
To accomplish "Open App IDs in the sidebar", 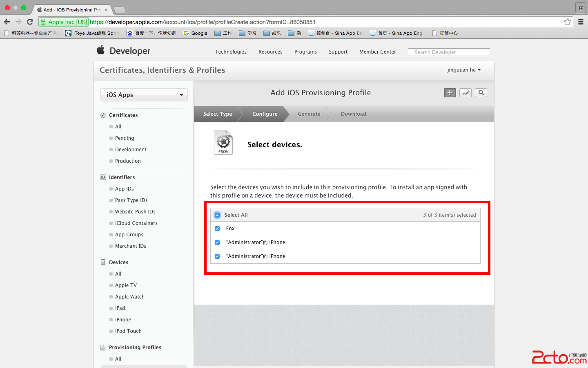I will [x=124, y=189].
